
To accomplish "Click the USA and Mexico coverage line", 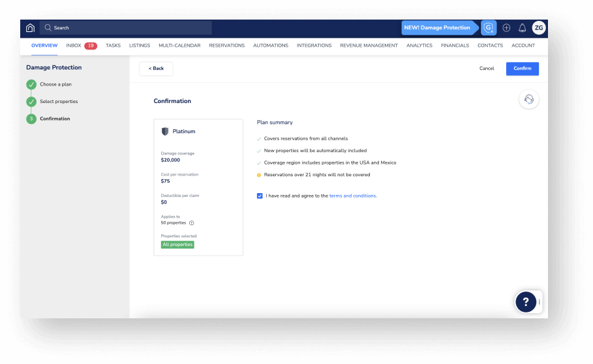I will 330,162.
